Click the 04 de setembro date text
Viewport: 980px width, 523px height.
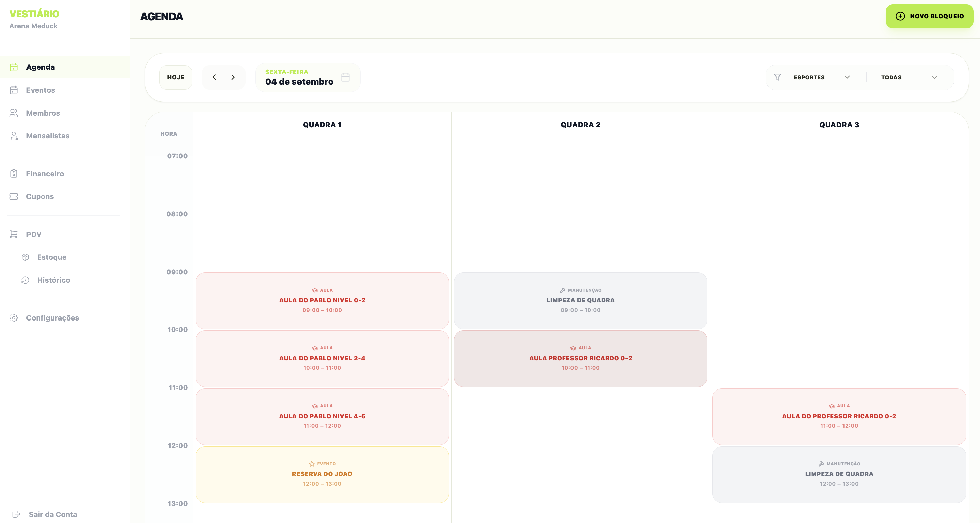tap(300, 82)
